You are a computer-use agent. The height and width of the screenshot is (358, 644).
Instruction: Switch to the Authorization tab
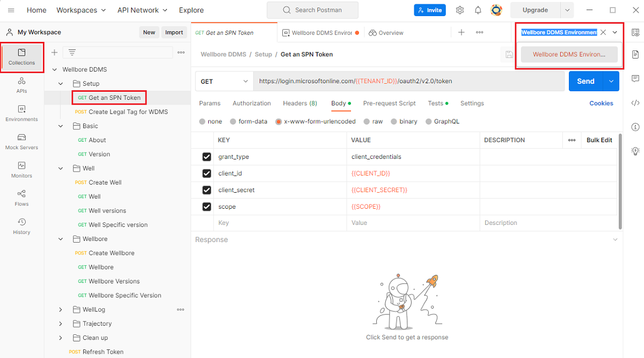click(252, 103)
